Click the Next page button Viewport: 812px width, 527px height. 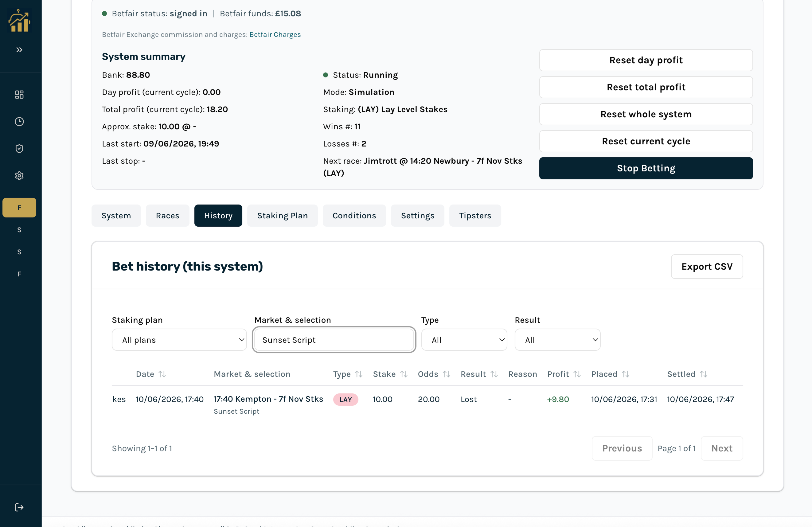[x=722, y=448]
